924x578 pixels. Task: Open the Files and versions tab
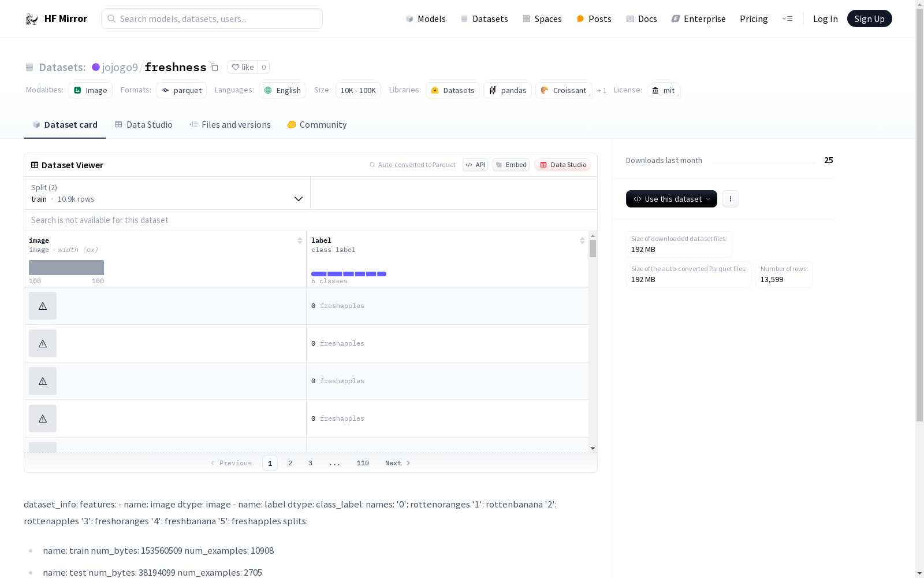click(x=230, y=125)
